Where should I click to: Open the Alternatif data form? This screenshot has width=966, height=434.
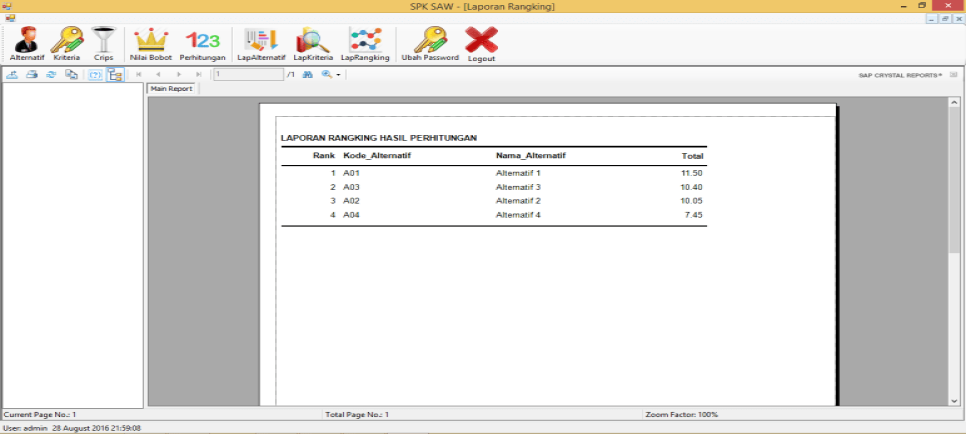(26, 44)
